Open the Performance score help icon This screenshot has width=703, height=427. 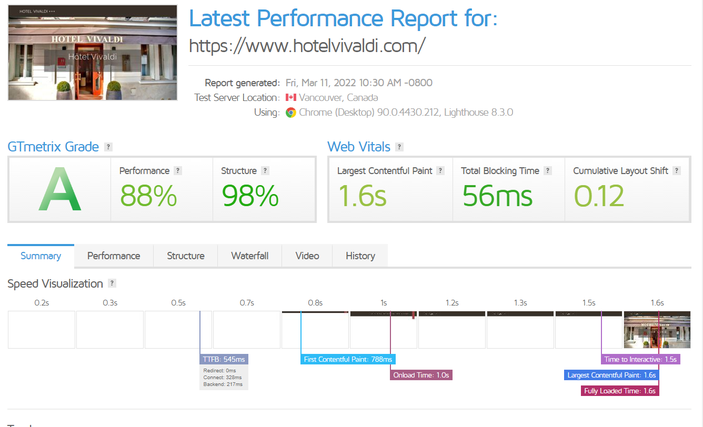pos(178,171)
